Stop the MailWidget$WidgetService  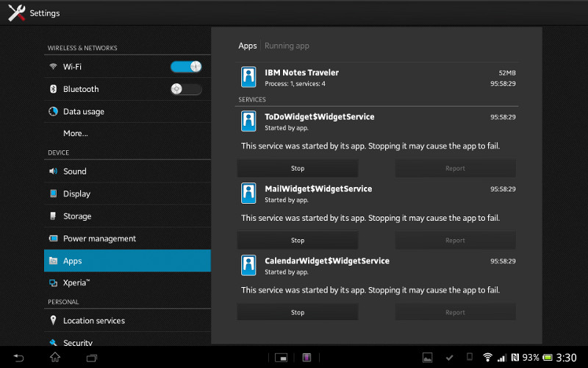point(298,241)
